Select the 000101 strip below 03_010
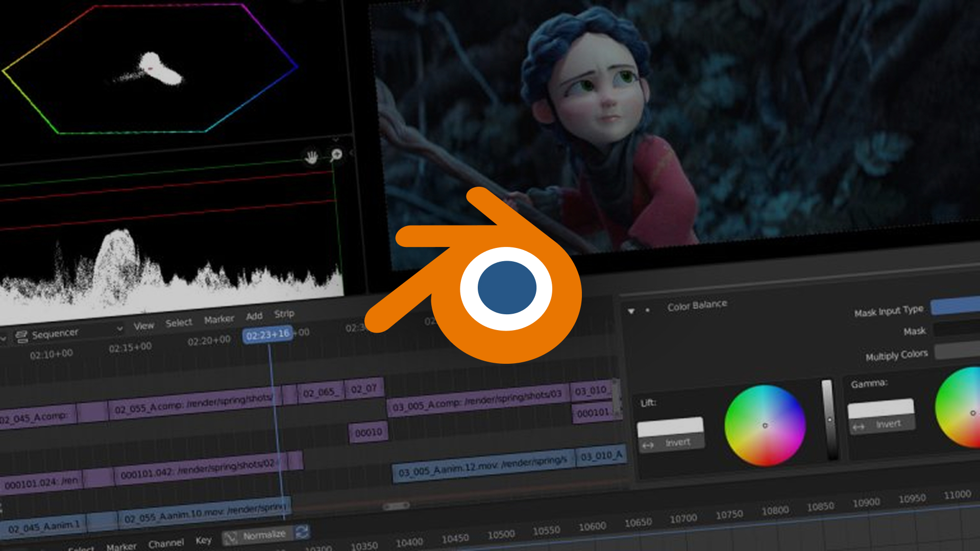 click(593, 412)
